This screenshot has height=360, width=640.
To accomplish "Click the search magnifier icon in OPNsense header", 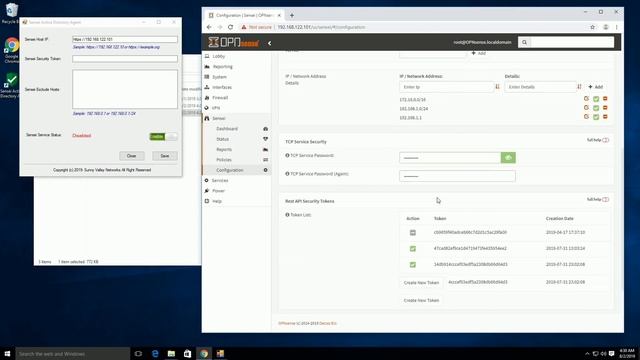I will pos(524,42).
